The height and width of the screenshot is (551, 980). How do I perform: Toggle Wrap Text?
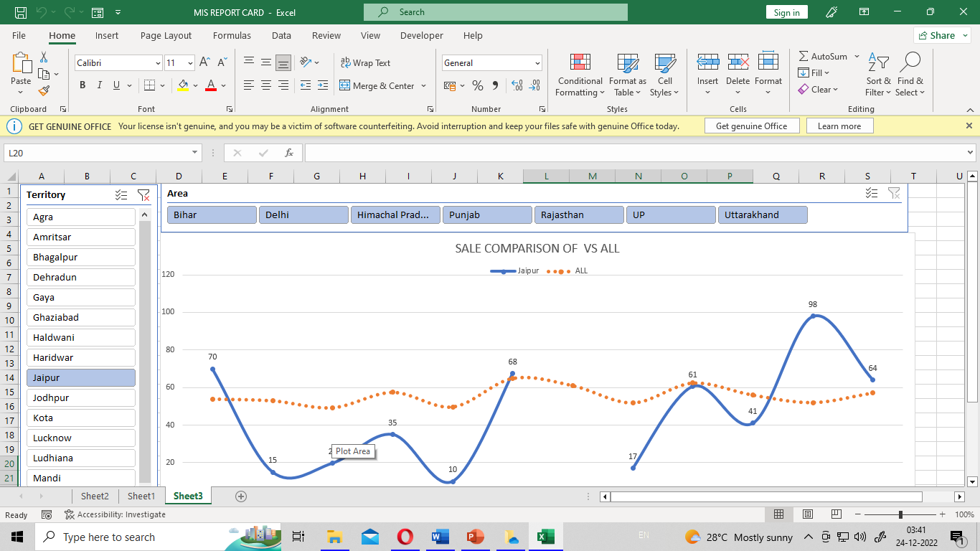pyautogui.click(x=365, y=62)
